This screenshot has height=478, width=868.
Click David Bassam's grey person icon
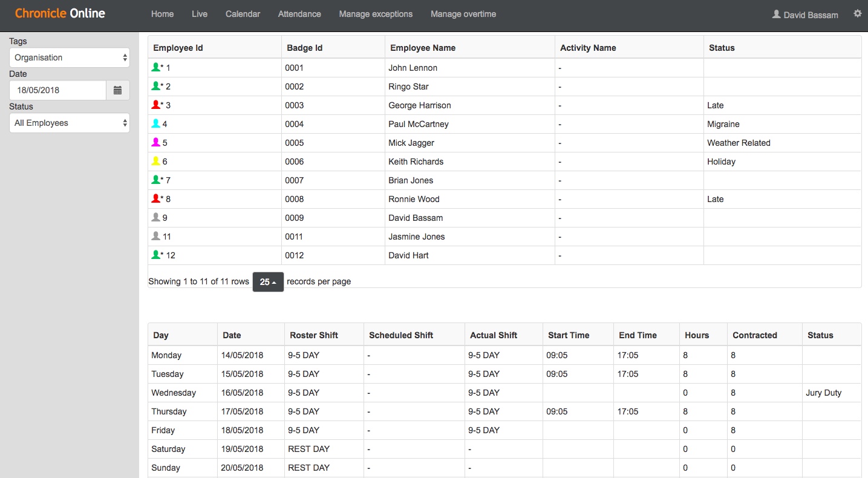tap(155, 218)
